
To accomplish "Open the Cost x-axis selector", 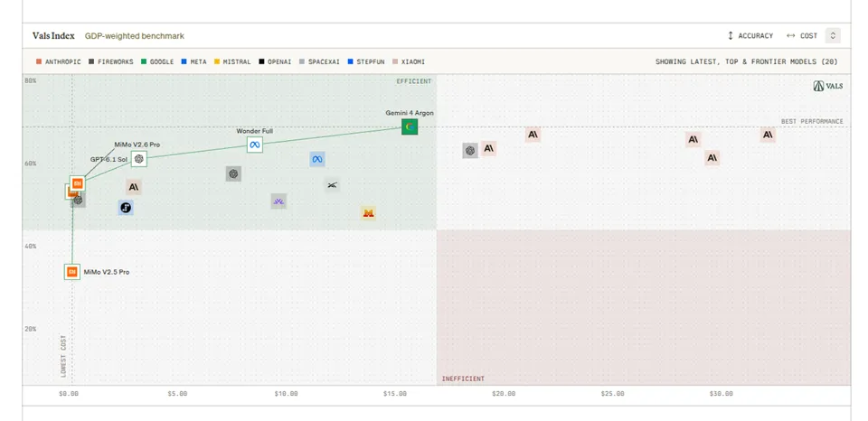I will (x=802, y=36).
